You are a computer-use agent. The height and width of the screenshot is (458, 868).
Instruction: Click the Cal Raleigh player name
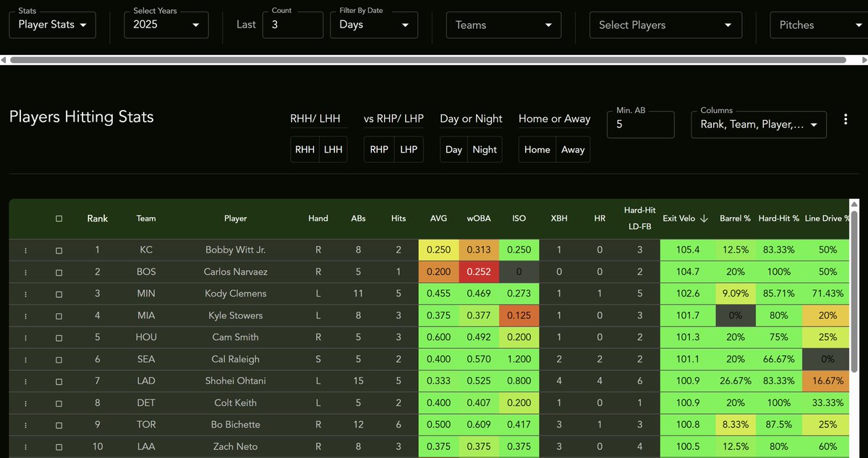click(235, 360)
